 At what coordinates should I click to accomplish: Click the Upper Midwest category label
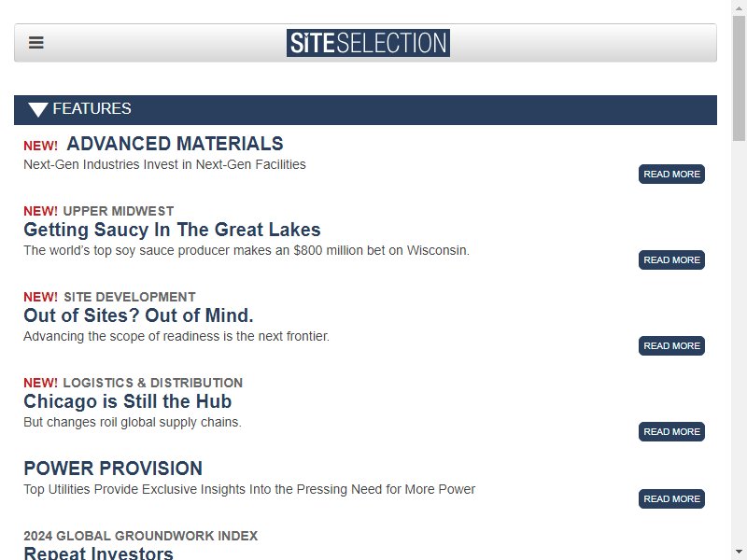pyautogui.click(x=119, y=211)
